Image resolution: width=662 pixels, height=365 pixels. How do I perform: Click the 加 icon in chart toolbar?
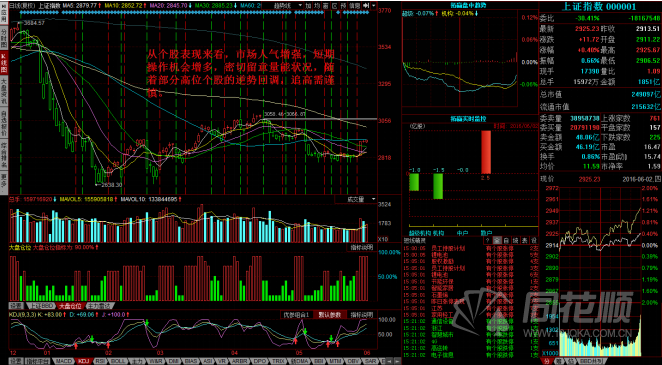[308, 5]
